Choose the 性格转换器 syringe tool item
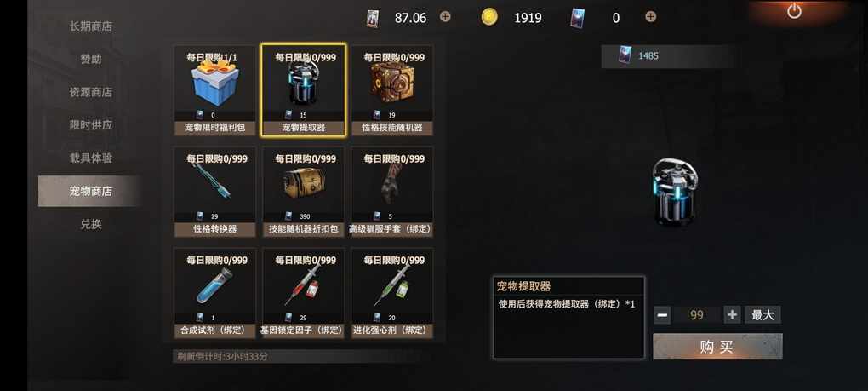 pos(214,192)
